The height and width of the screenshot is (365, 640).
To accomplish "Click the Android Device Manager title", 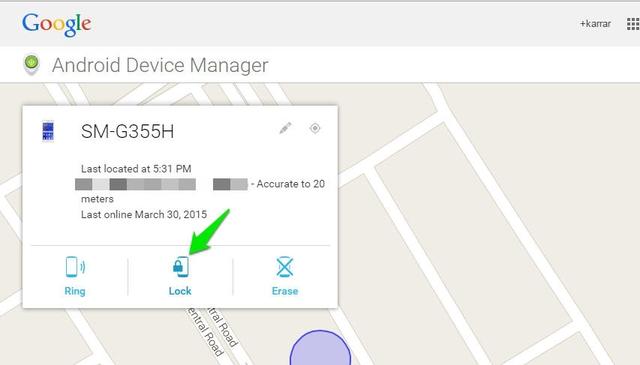I will click(x=160, y=65).
